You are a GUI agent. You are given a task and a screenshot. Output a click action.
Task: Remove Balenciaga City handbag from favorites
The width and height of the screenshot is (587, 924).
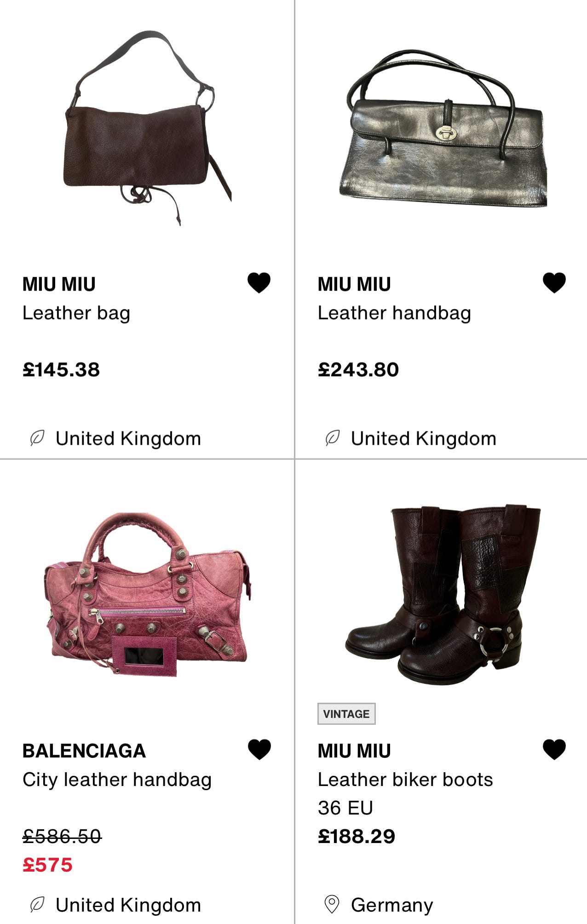pos(259,749)
